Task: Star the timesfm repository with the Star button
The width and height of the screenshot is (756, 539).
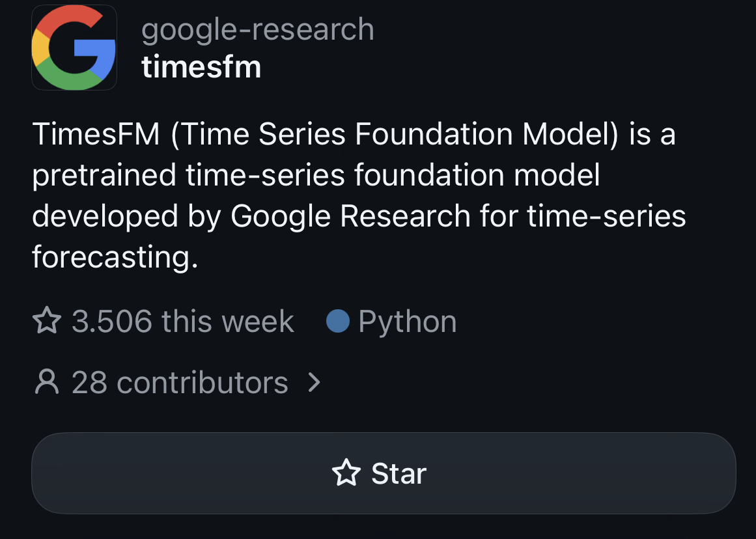Action: [x=384, y=473]
